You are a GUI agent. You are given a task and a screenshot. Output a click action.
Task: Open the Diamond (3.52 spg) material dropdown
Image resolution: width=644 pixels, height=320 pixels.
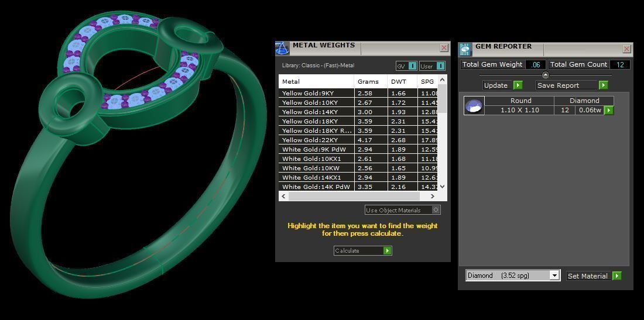coord(554,276)
